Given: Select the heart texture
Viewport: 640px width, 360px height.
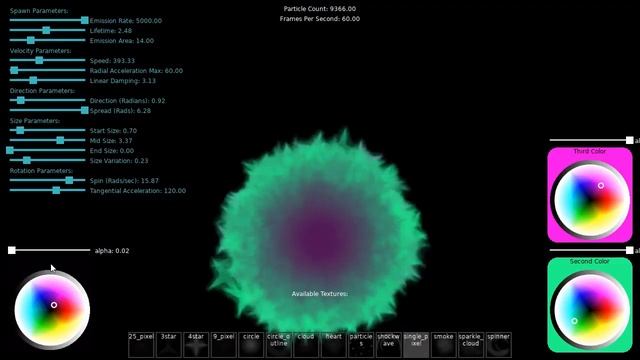Looking at the screenshot, I should click(x=334, y=345).
